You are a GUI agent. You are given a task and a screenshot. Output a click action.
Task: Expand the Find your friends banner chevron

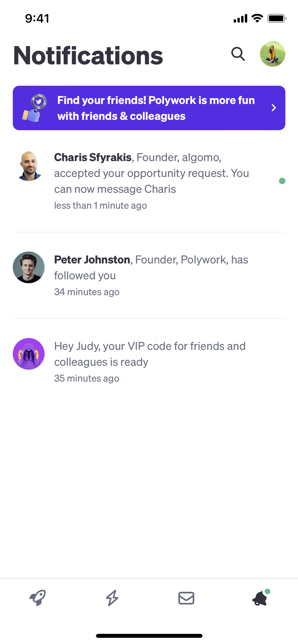click(274, 108)
